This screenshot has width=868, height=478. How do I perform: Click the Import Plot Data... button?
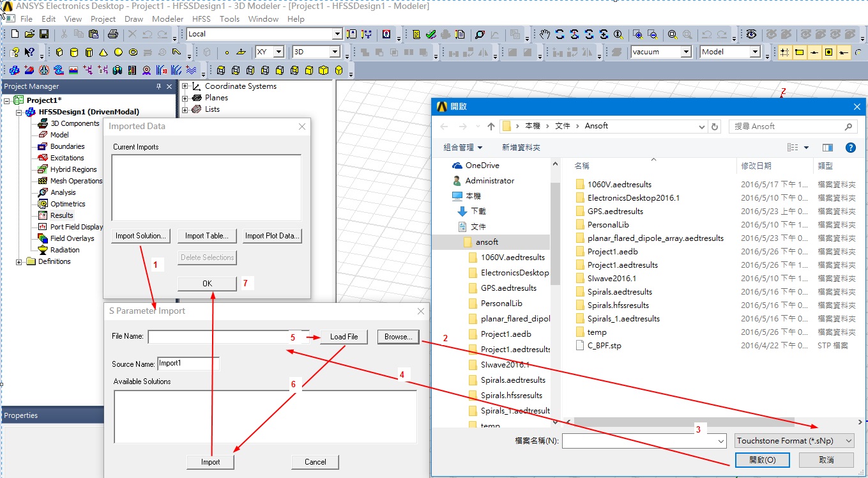tap(273, 236)
